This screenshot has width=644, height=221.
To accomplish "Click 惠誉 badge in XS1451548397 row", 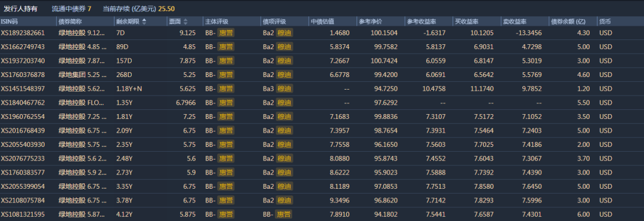I will click(226, 88).
